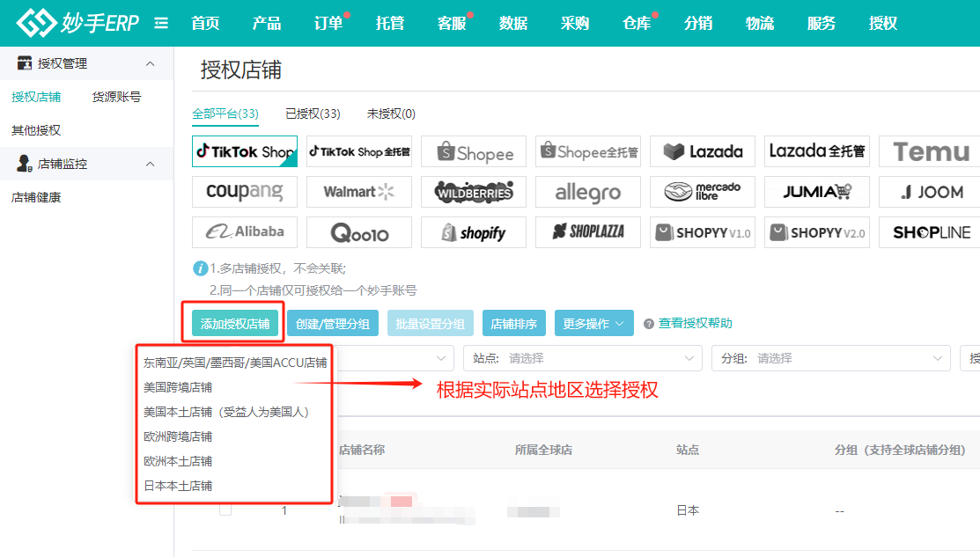Tick the checkbox for store row 1
Screen dimensions: 980x557
pyautogui.click(x=225, y=509)
